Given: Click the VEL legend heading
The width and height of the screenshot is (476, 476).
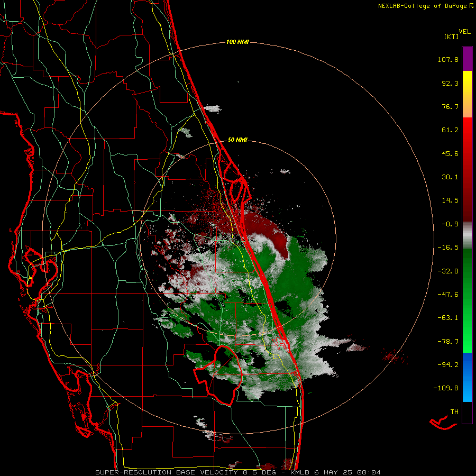Looking at the screenshot, I should (464, 31).
